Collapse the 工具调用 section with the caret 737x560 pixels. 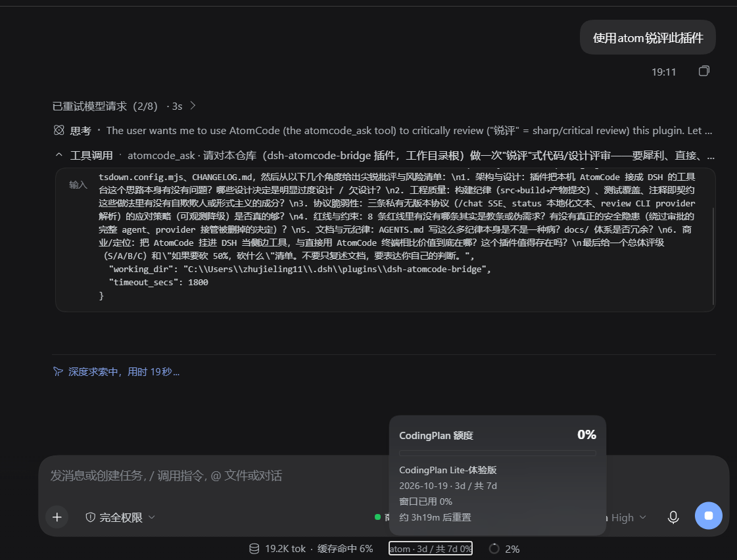coord(59,155)
